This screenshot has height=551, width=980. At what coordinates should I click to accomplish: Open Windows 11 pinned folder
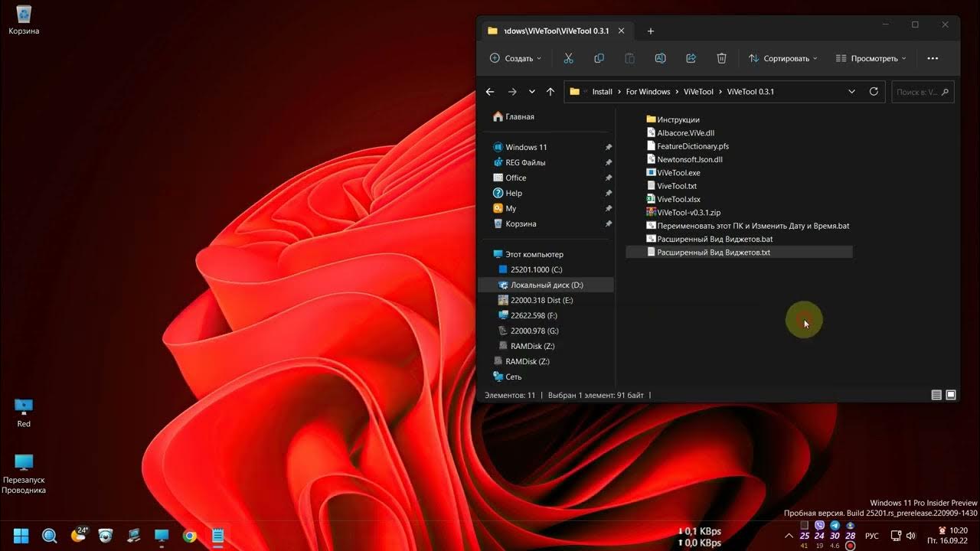[520, 147]
